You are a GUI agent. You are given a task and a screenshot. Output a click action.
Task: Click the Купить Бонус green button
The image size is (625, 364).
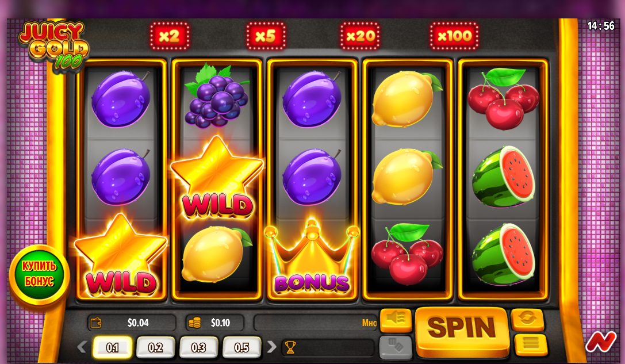(x=39, y=274)
